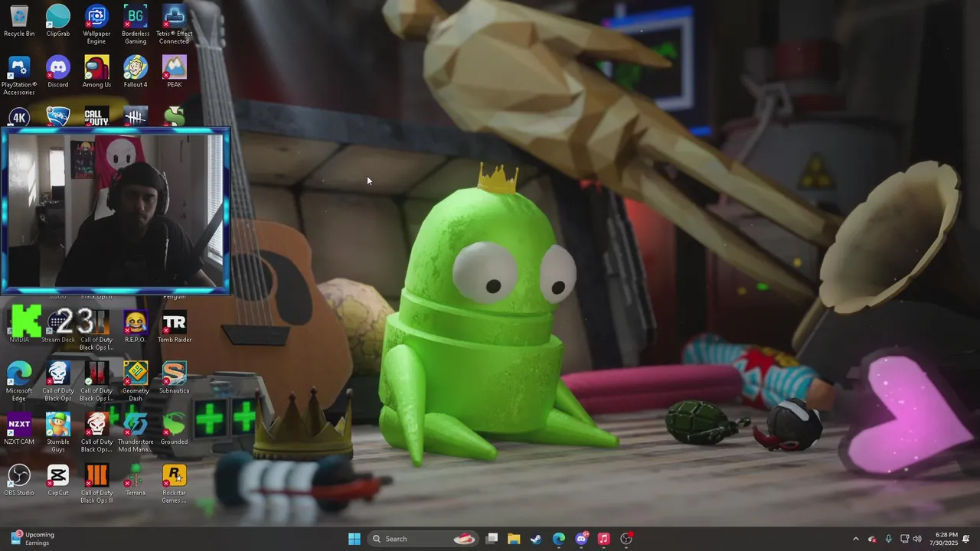980x551 pixels.
Task: Select the Geometry Dash icon
Action: [136, 381]
